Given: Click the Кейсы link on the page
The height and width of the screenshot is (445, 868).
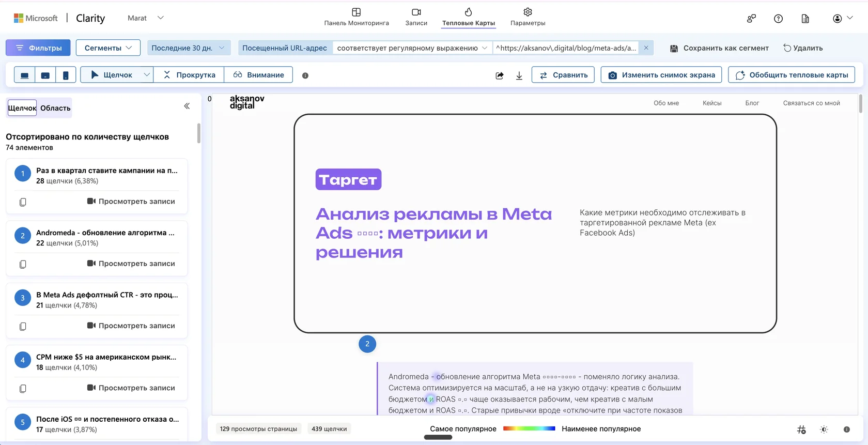Looking at the screenshot, I should click(712, 103).
